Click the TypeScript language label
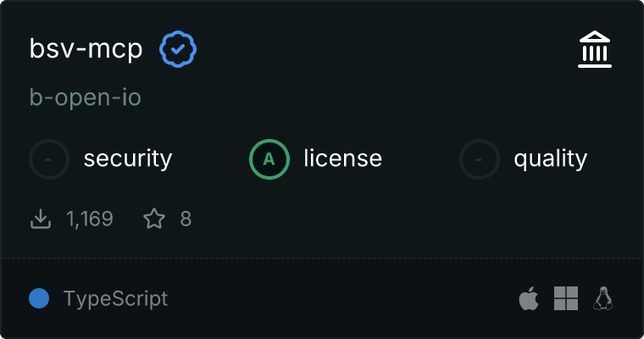The width and height of the screenshot is (644, 339). [x=115, y=298]
